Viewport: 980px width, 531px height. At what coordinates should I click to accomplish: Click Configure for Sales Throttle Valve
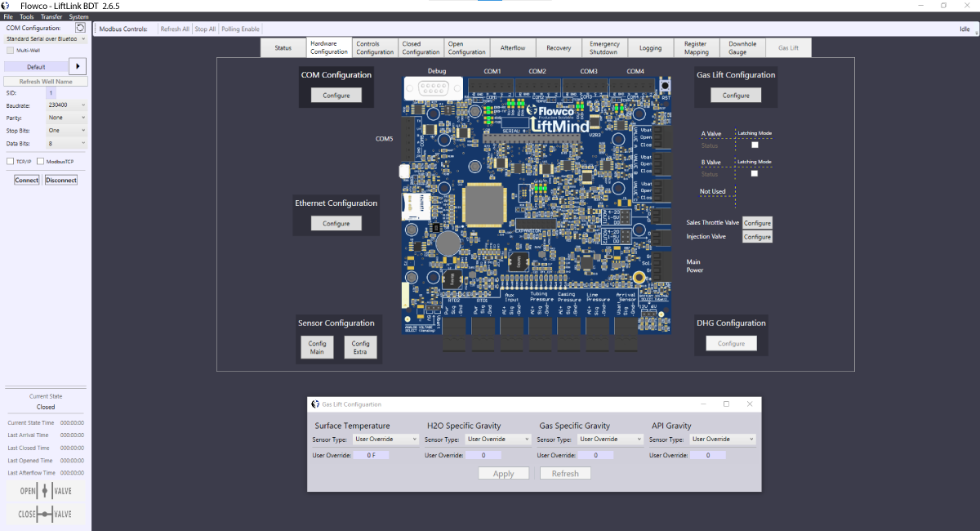click(757, 223)
